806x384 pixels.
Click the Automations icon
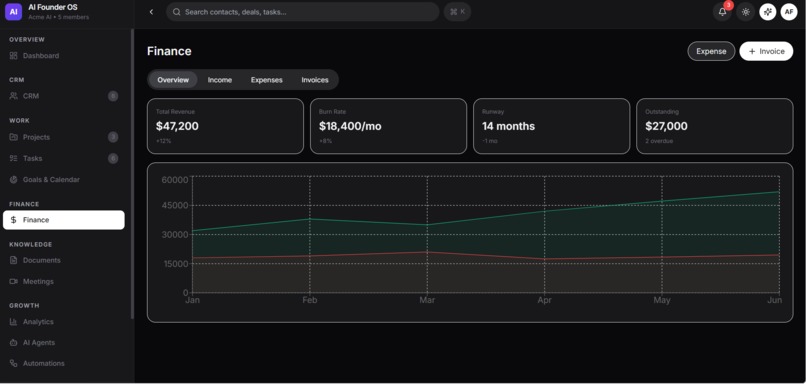coord(13,363)
